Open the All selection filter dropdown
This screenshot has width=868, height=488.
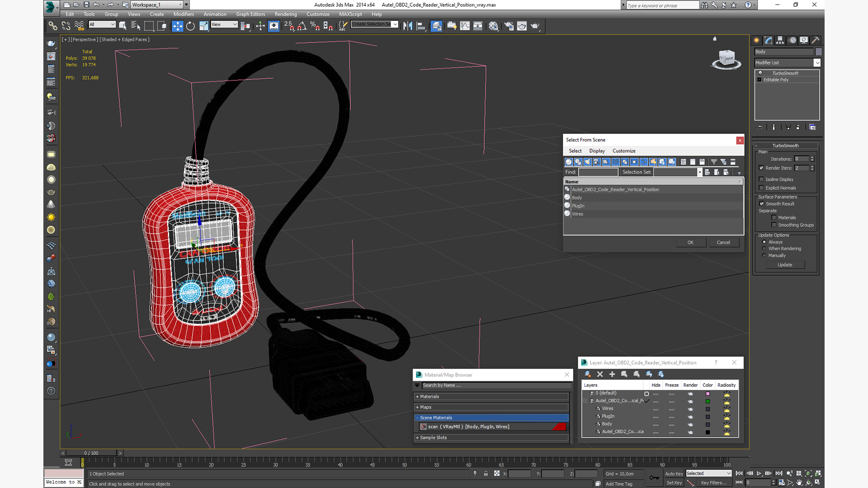click(x=102, y=24)
